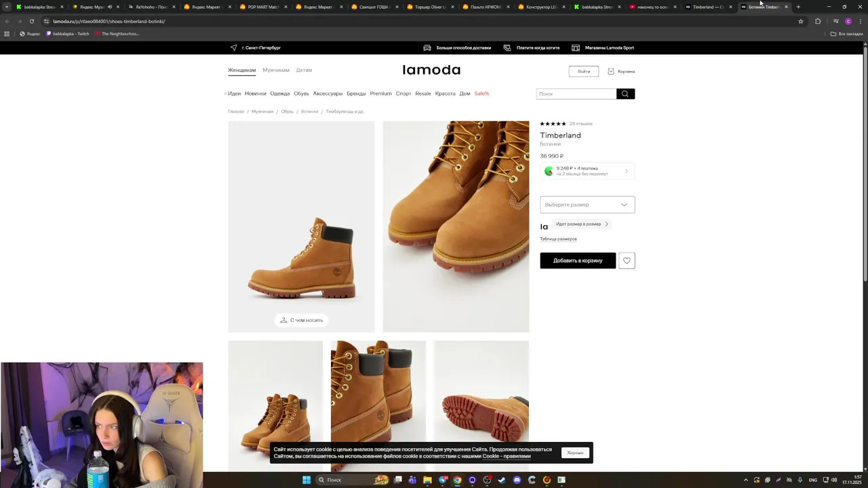Open the Идет размер в размер chevron
Screen dimensions: 868x488
click(606, 224)
